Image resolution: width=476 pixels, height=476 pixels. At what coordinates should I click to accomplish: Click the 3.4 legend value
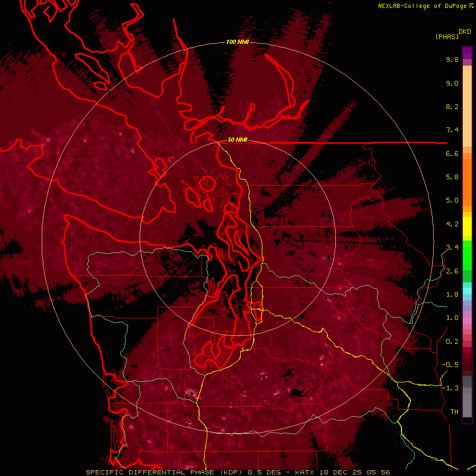coord(452,248)
